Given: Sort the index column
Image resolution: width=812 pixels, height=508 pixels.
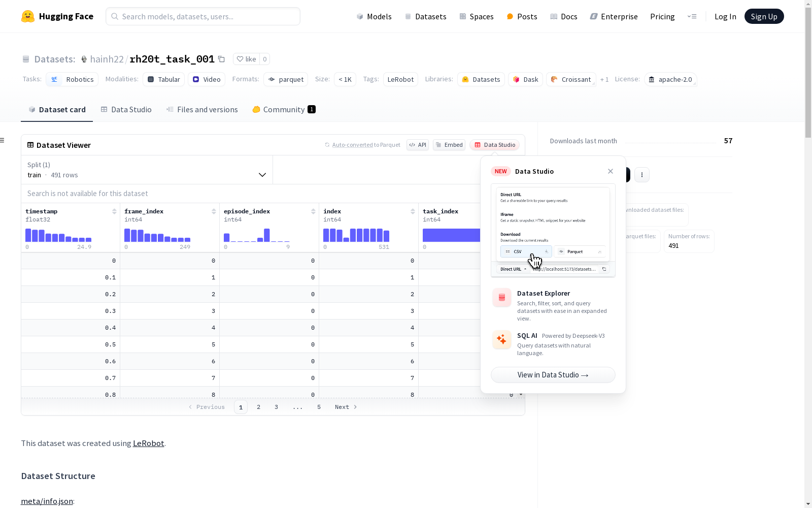Looking at the screenshot, I should pyautogui.click(x=413, y=211).
